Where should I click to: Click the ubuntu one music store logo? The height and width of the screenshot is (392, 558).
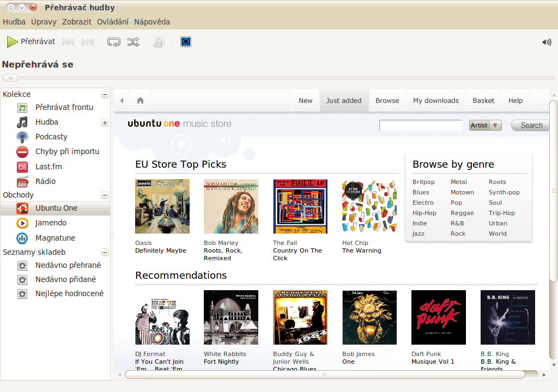pyautogui.click(x=179, y=124)
